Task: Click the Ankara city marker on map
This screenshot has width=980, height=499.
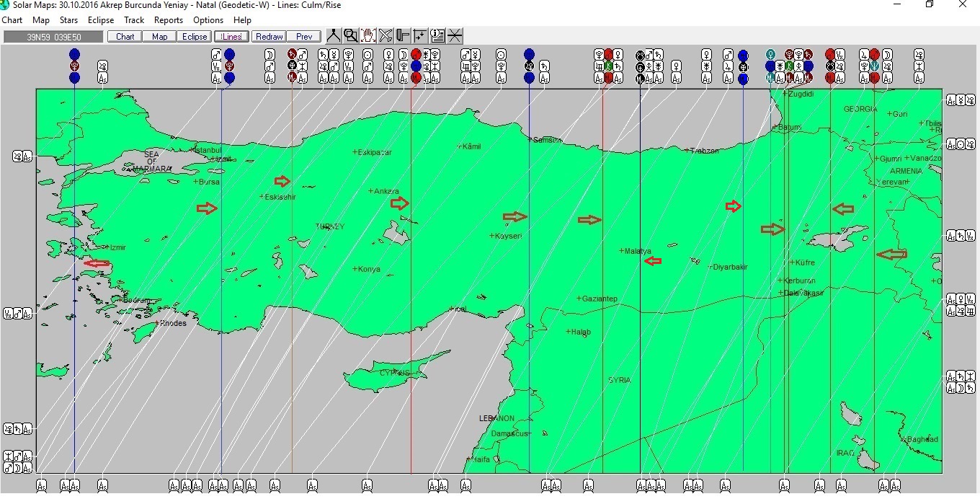Action: (x=371, y=191)
